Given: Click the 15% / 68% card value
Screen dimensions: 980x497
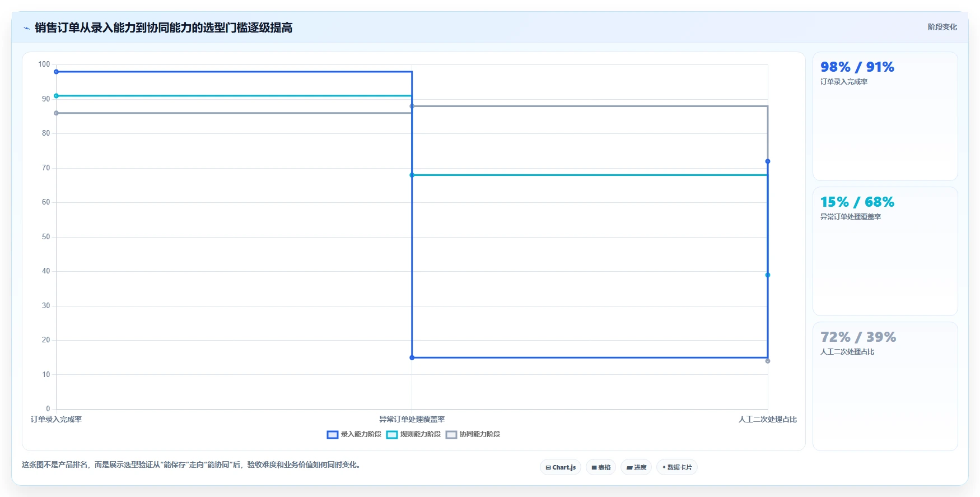Looking at the screenshot, I should pyautogui.click(x=857, y=202).
